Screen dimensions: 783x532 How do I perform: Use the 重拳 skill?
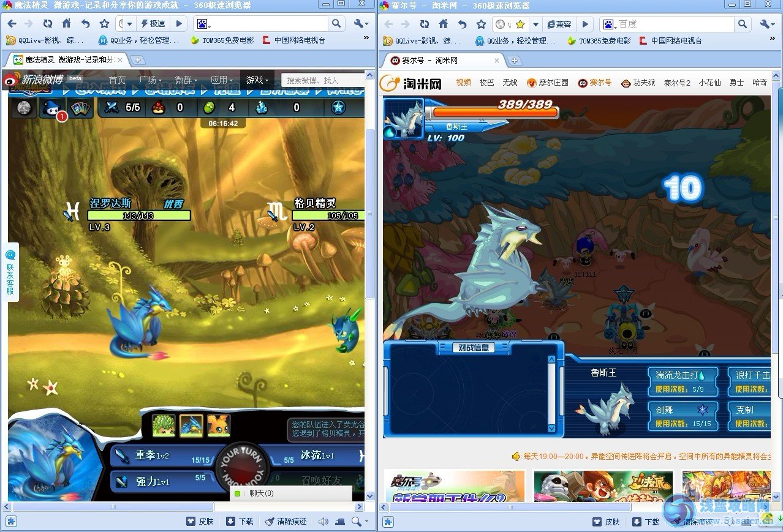(x=164, y=455)
